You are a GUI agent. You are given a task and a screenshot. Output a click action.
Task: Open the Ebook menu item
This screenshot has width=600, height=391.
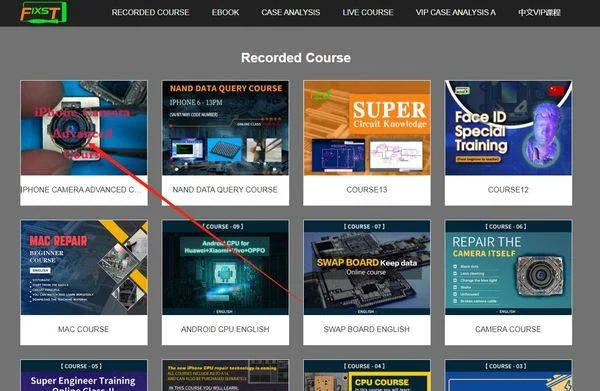(x=225, y=12)
